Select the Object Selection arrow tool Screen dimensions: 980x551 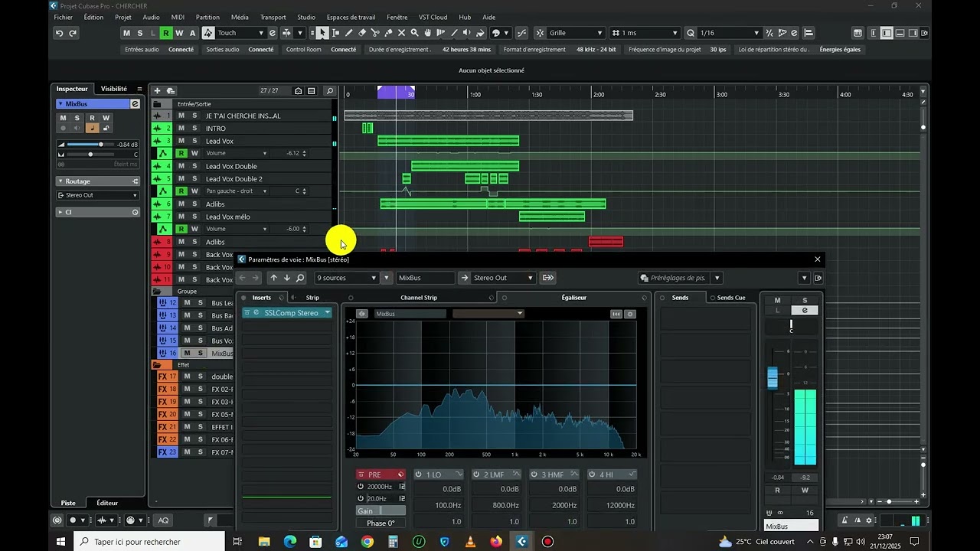click(323, 33)
